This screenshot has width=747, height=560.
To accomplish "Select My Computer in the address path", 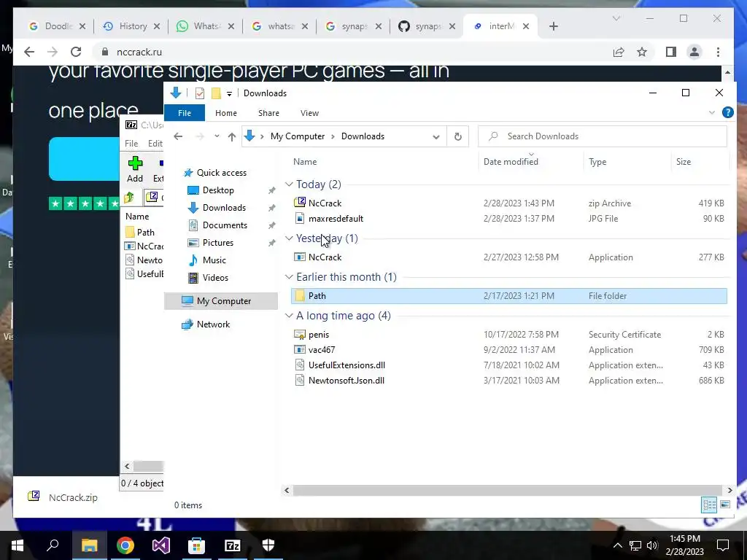I will [x=298, y=136].
